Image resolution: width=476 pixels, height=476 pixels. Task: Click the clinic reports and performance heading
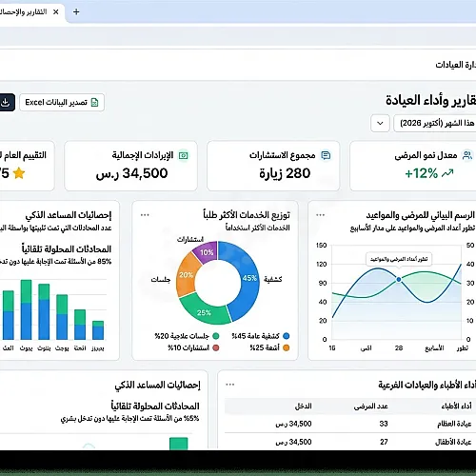point(430,100)
